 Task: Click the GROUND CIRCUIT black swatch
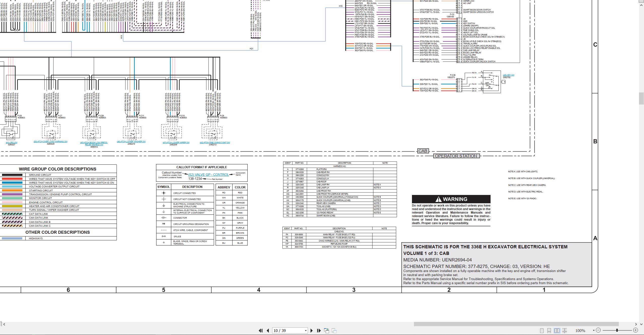point(12,175)
